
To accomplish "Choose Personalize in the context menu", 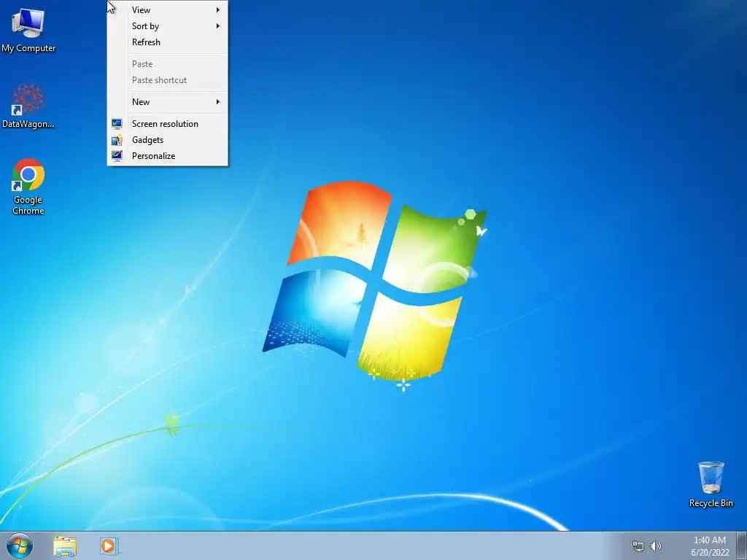I will [x=168, y=156].
